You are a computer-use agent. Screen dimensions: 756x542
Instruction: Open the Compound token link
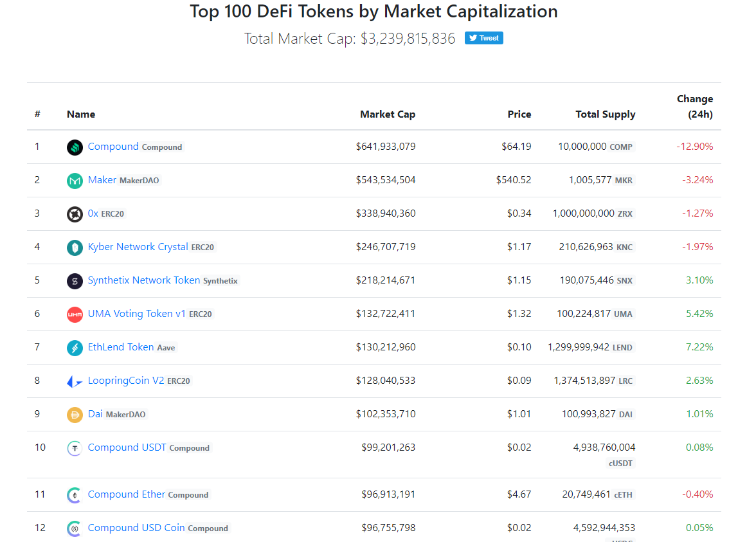click(x=113, y=147)
